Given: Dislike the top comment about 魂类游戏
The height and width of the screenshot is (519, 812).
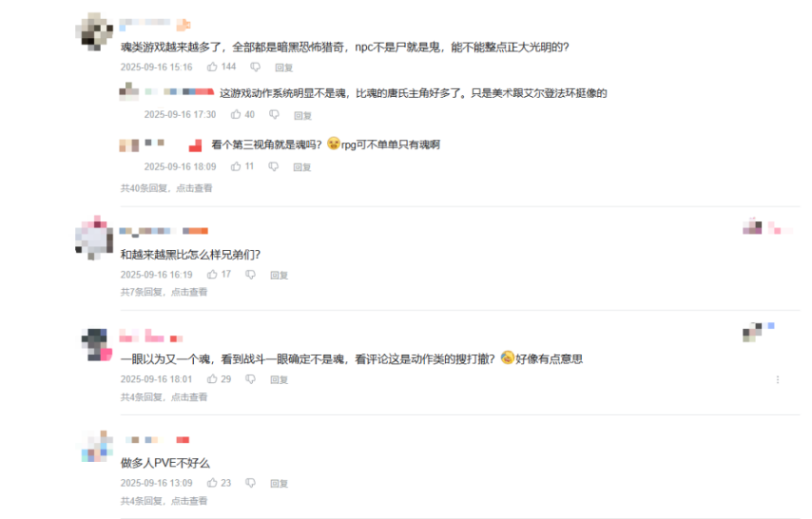Looking at the screenshot, I should tap(255, 67).
